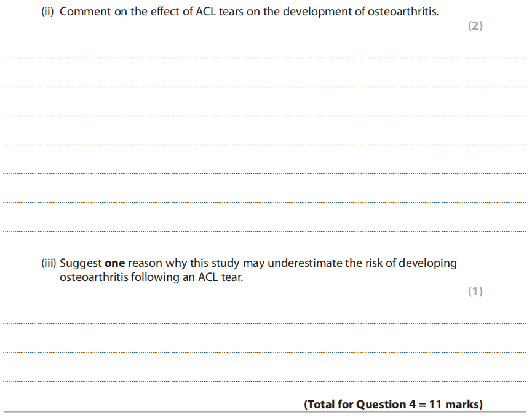Click the seventh answer line under part (ii)
Image resolution: width=532 pixels, height=420 pixels.
coord(264,231)
